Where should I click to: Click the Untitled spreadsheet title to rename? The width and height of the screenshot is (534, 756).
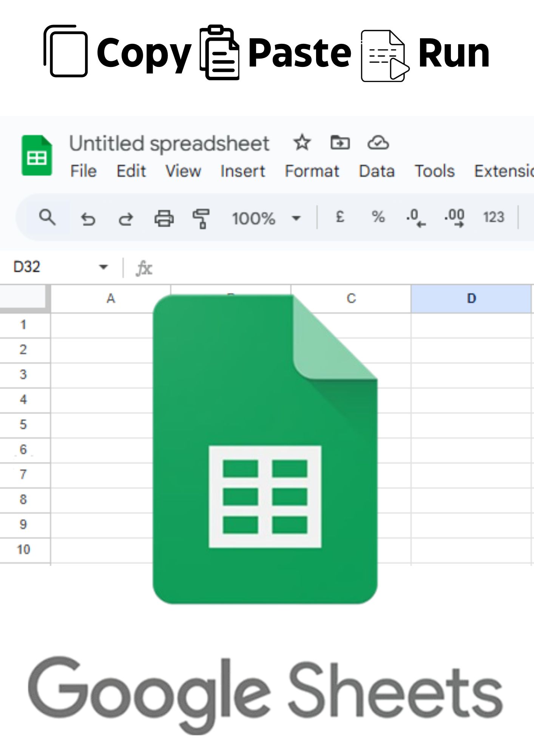coord(169,144)
